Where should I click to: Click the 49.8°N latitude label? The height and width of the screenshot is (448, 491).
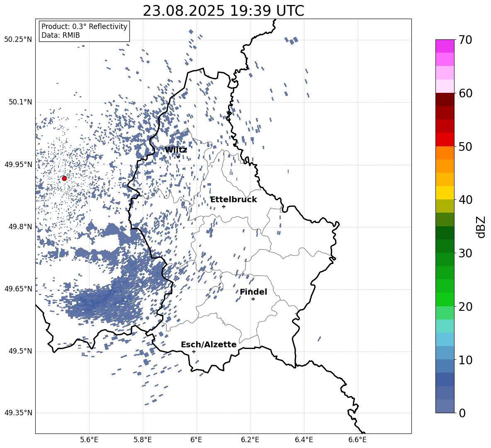click(x=20, y=227)
